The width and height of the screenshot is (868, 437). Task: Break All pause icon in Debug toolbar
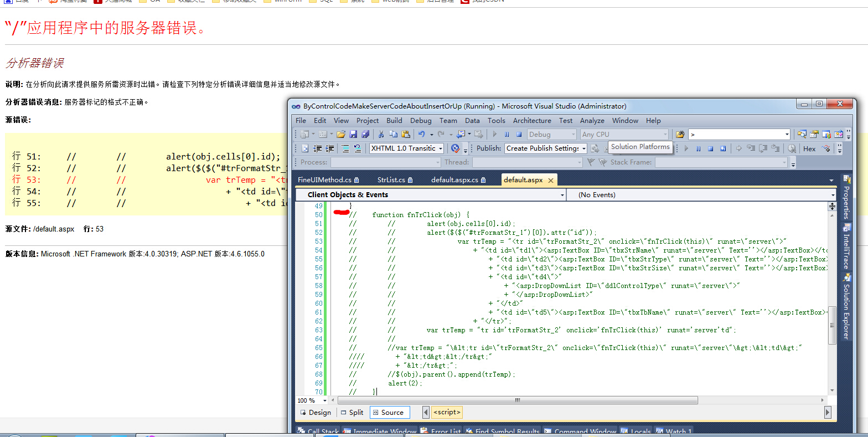[x=698, y=148]
